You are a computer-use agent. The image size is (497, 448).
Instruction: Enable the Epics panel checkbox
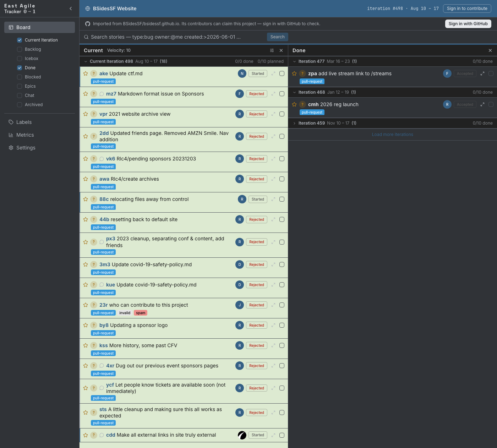coord(20,86)
